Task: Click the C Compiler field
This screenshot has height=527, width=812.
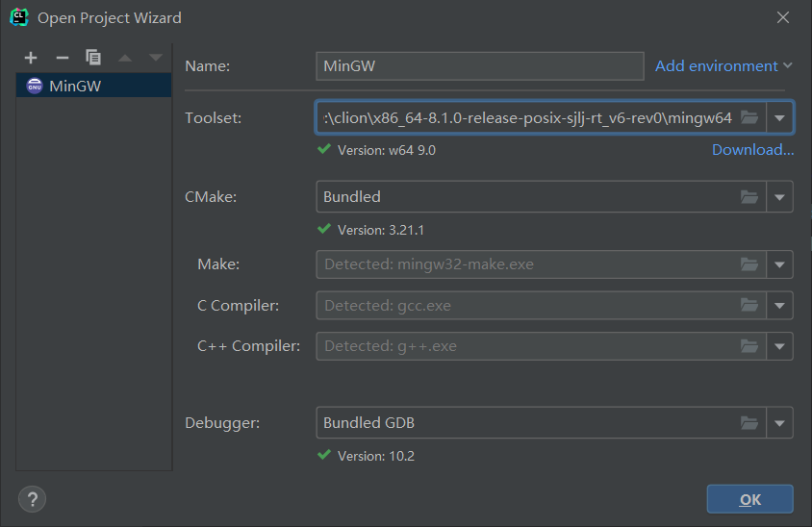Action: click(527, 306)
